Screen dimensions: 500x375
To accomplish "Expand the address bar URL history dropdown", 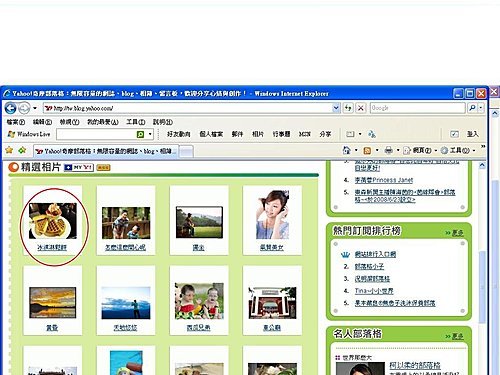I will [336, 108].
